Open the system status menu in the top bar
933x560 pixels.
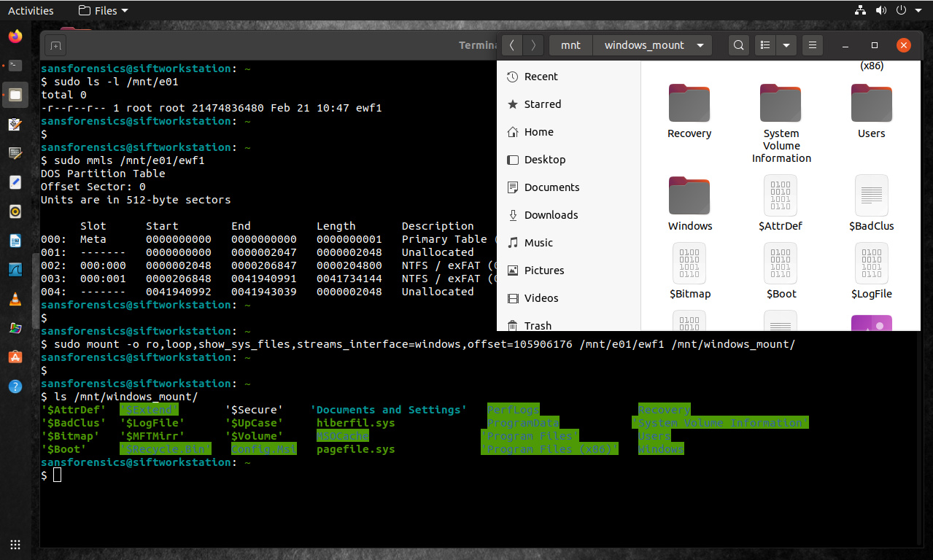point(902,10)
